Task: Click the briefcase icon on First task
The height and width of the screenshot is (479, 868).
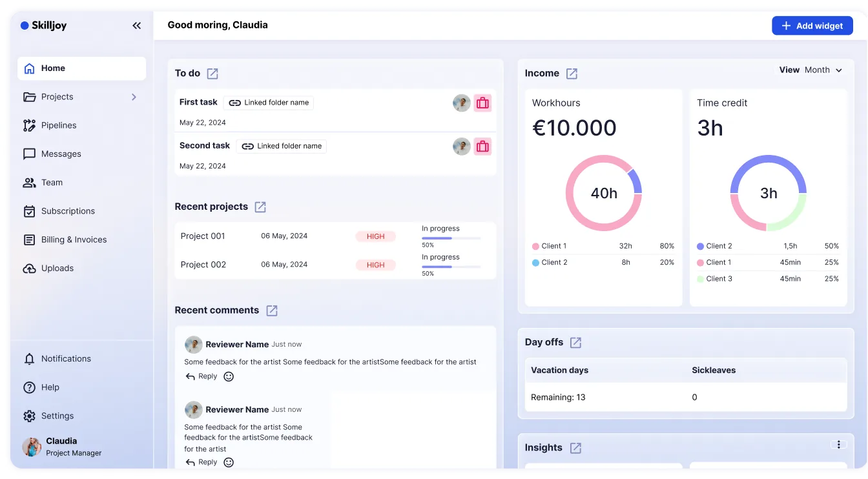Action: pyautogui.click(x=482, y=103)
